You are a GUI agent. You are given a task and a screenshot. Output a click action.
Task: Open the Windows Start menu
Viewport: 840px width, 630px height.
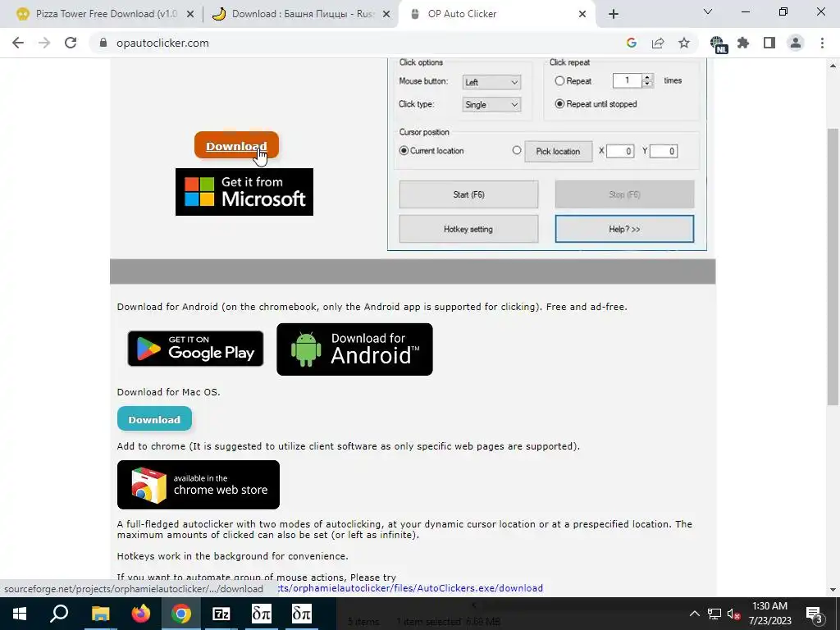(x=20, y=614)
